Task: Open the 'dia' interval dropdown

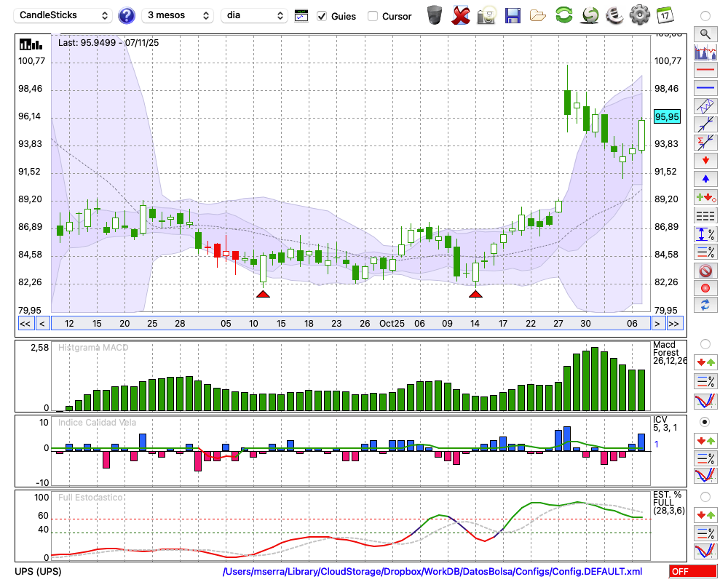Action: [254, 15]
